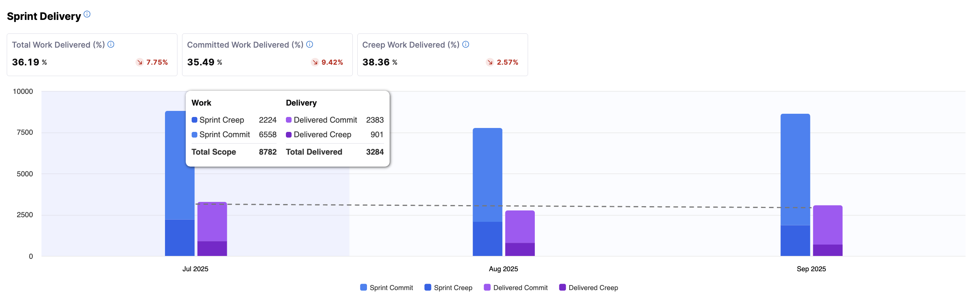Click the down-trend arrow beside 2.57%
The width and height of the screenshot is (980, 305).
[x=490, y=62]
